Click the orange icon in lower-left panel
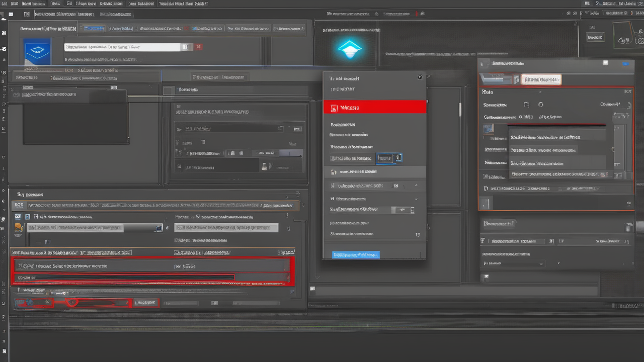Viewport: 644px width, 362px height. pos(19,228)
